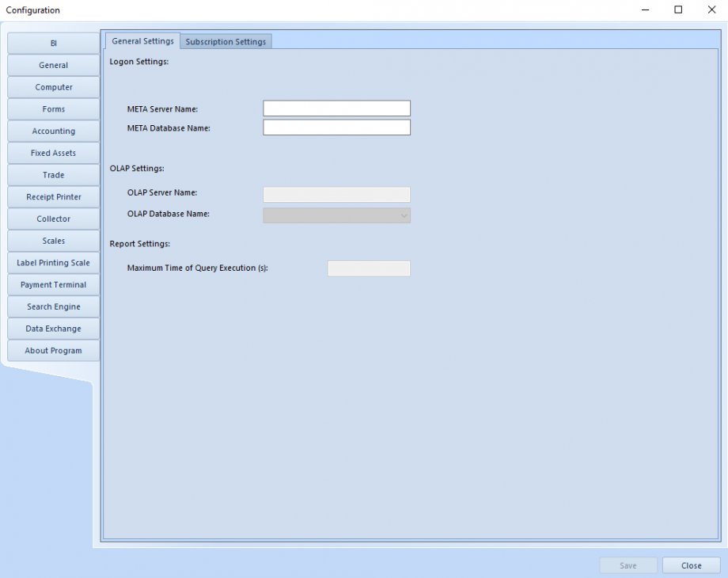Close the Configuration window

point(691,565)
